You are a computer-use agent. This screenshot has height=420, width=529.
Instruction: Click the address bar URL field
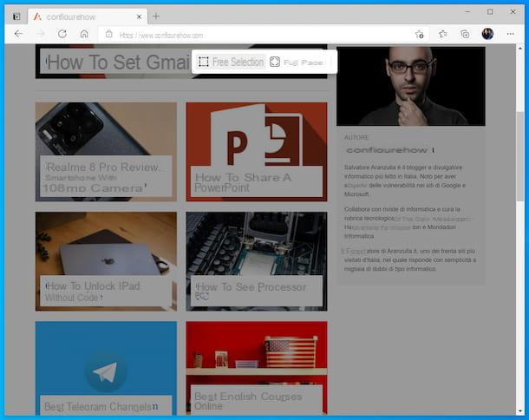(263, 35)
